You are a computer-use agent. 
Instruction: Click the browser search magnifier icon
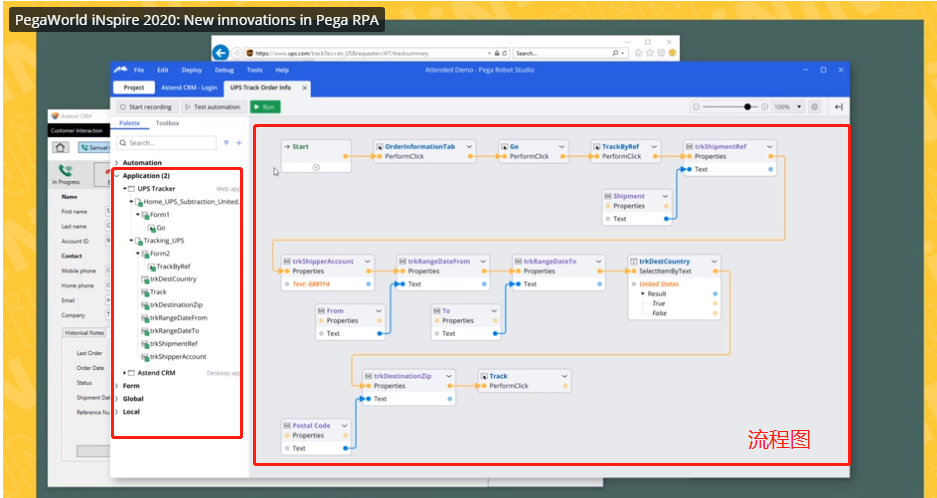click(x=616, y=53)
